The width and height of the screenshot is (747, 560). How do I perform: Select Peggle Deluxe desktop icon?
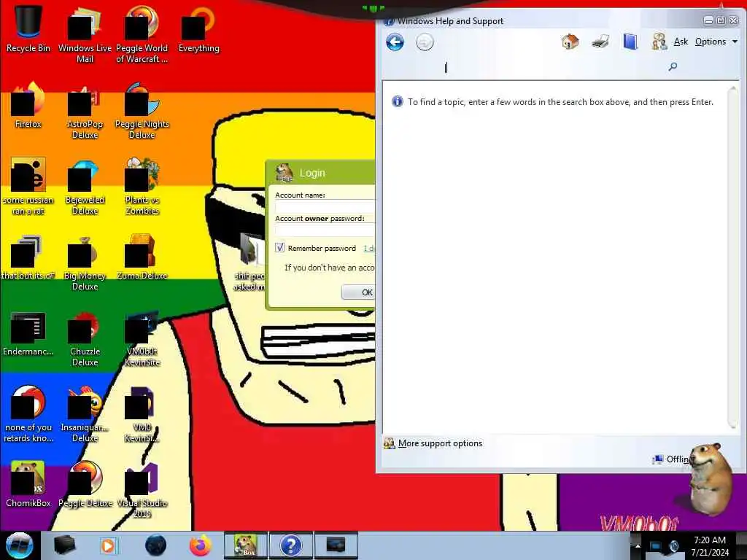click(x=85, y=484)
